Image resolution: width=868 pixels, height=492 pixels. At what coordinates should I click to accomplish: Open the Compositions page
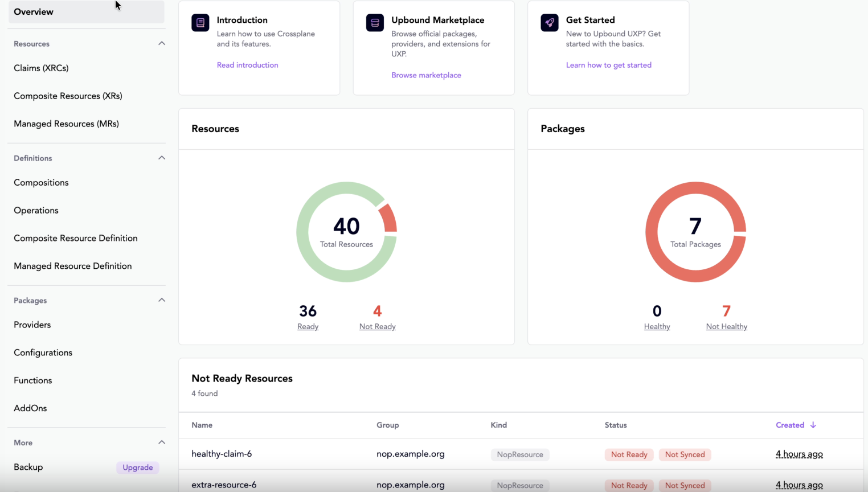pos(41,182)
